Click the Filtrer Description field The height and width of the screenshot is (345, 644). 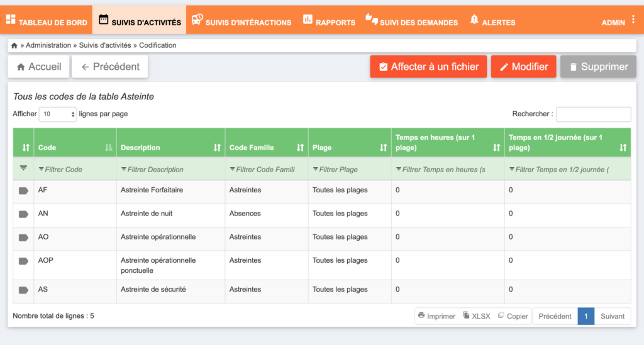click(x=170, y=170)
